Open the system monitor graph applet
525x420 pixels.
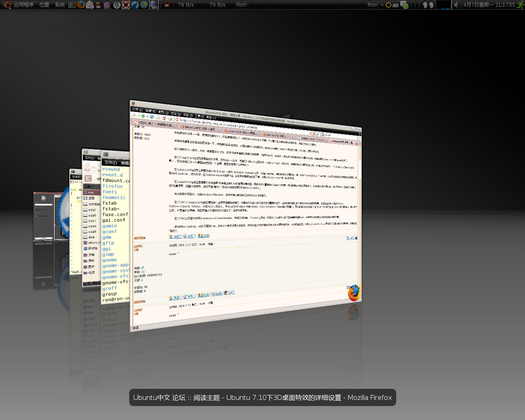(443, 5)
